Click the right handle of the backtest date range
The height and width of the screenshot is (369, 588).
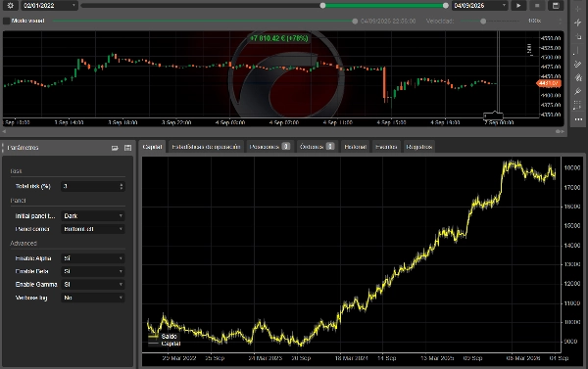coord(446,5)
